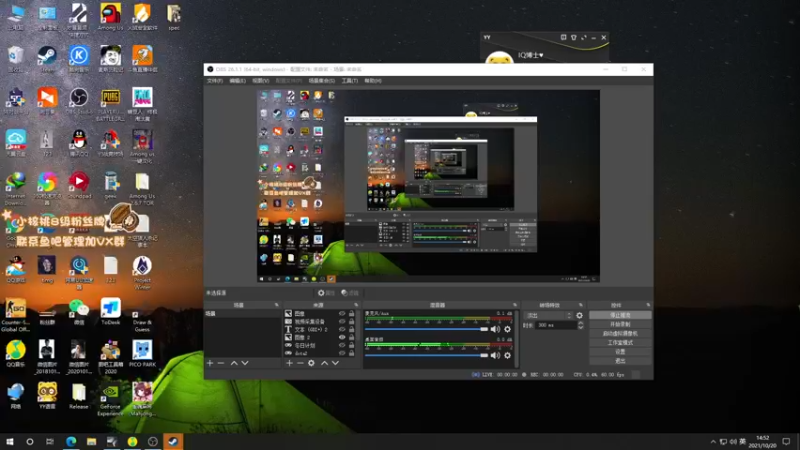Viewport: 800px width, 450px height.
Task: Undock the Scenes panel with its float icon
Action: click(x=277, y=305)
